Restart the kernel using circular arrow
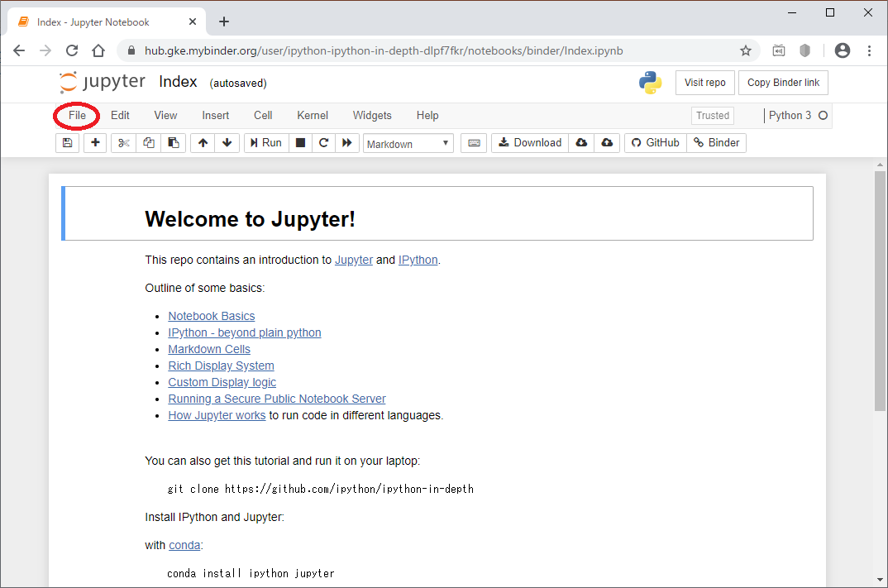 [324, 143]
